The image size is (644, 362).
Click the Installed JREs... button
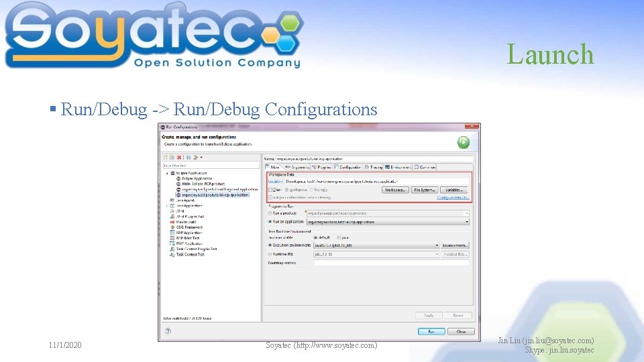[x=455, y=254]
